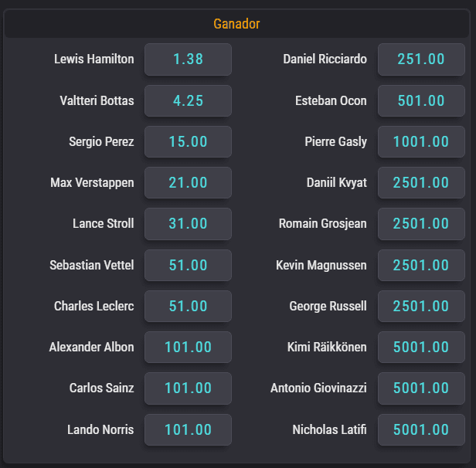476x468 pixels.
Task: Select Kevin Magnussen's 2501.00 odds
Action: tap(421, 265)
